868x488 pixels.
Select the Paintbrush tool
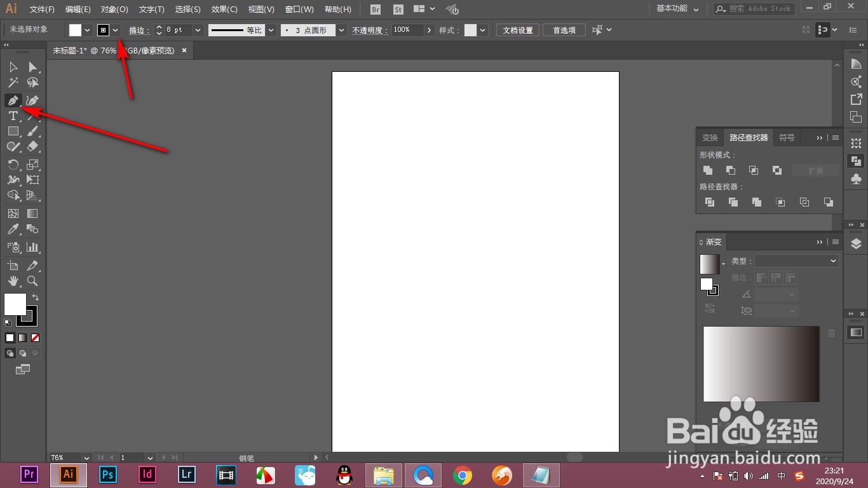click(32, 131)
